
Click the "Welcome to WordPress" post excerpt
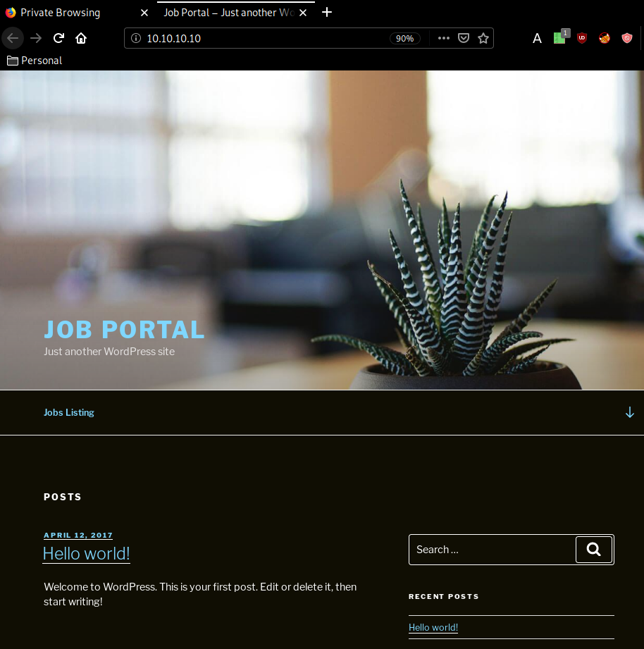coord(200,594)
